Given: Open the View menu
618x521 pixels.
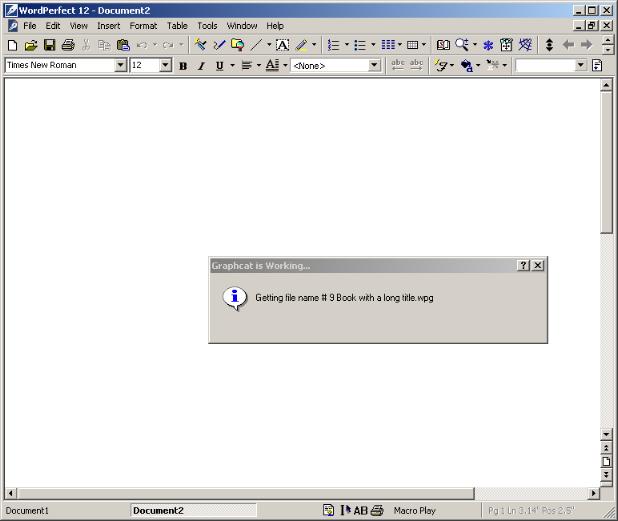Looking at the screenshot, I should pos(78,26).
